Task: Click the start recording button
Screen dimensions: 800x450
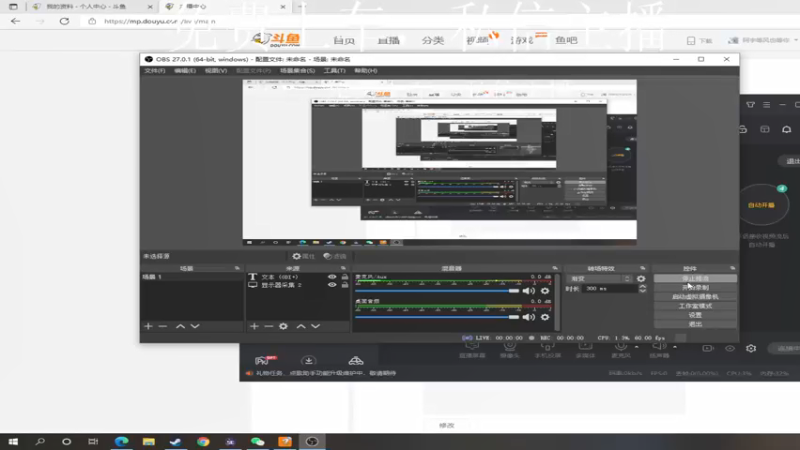Action: (695, 288)
